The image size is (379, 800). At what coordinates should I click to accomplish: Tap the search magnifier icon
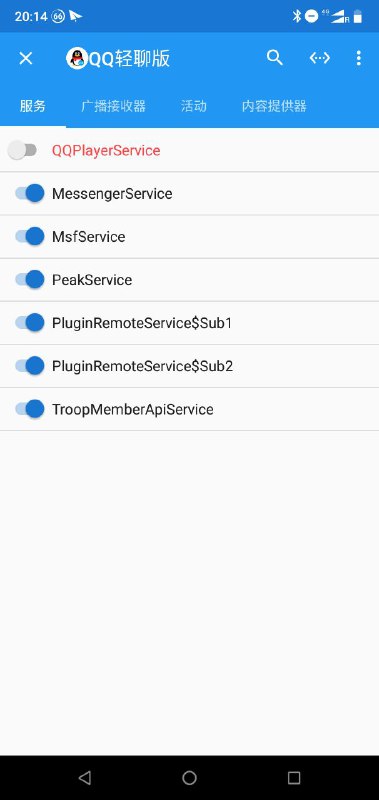pyautogui.click(x=274, y=58)
